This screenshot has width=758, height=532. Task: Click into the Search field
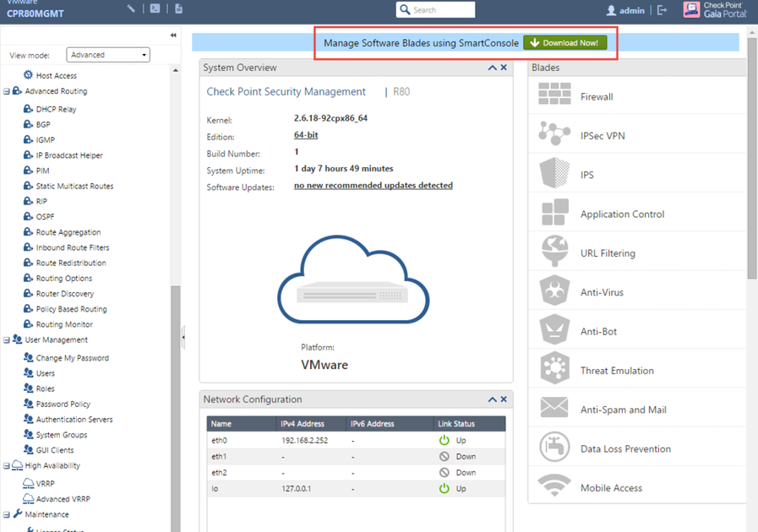(435, 9)
